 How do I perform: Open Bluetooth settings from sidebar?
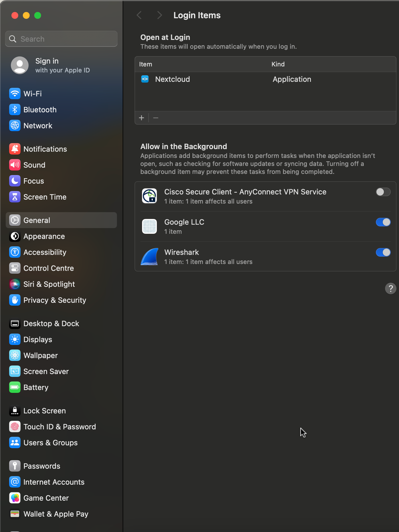coord(40,110)
